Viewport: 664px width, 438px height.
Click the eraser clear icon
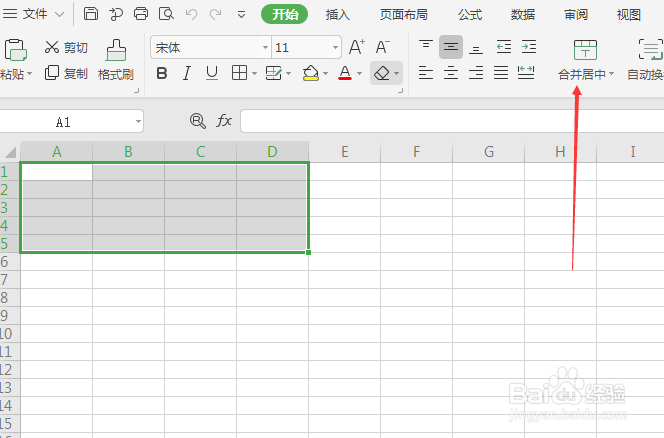click(382, 73)
